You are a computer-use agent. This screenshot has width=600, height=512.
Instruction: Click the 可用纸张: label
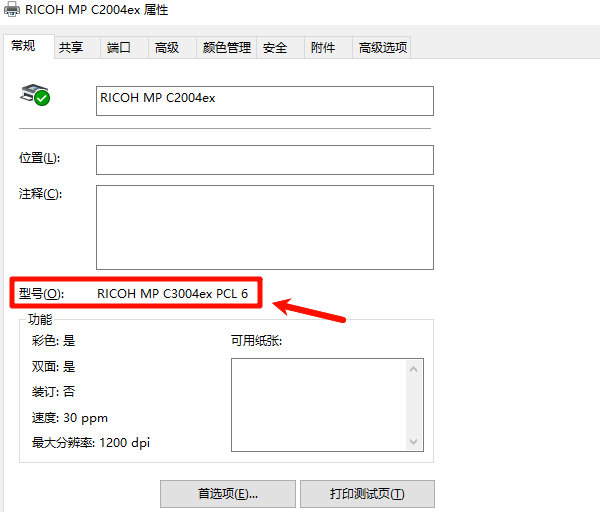pos(256,341)
